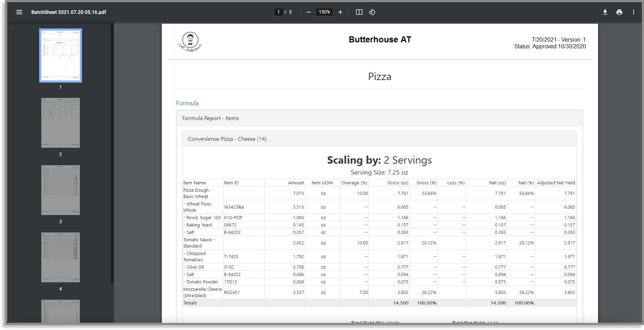This screenshot has height=330, width=644.
Task: Click the Gross (oz) column header
Action: coord(398,183)
